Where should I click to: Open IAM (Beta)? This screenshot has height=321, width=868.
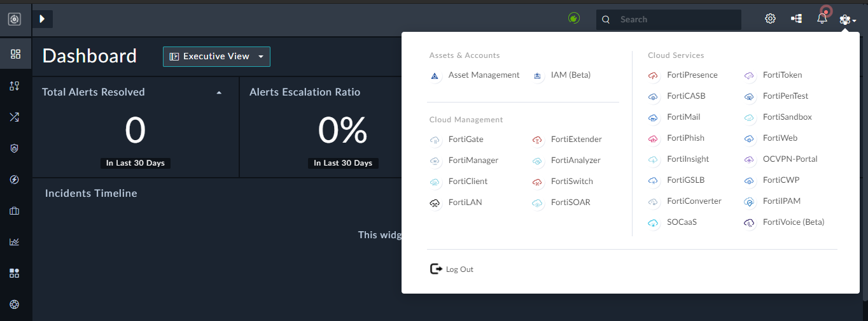tap(571, 75)
